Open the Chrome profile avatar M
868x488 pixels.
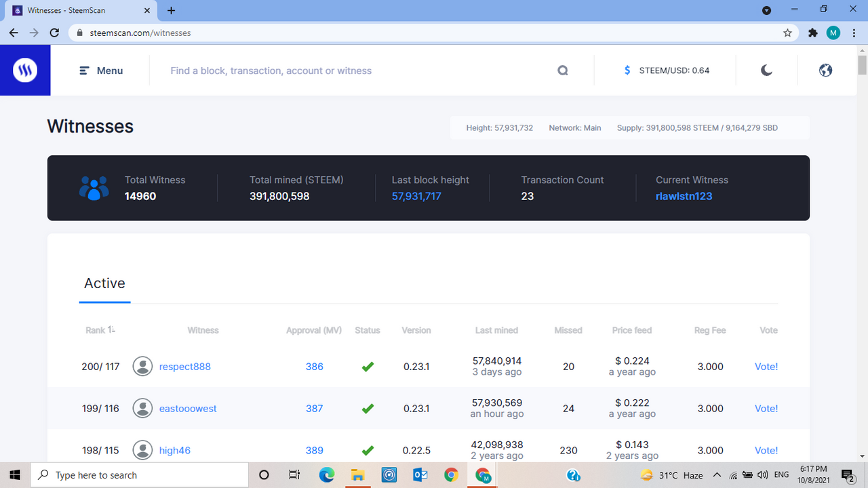(x=833, y=33)
